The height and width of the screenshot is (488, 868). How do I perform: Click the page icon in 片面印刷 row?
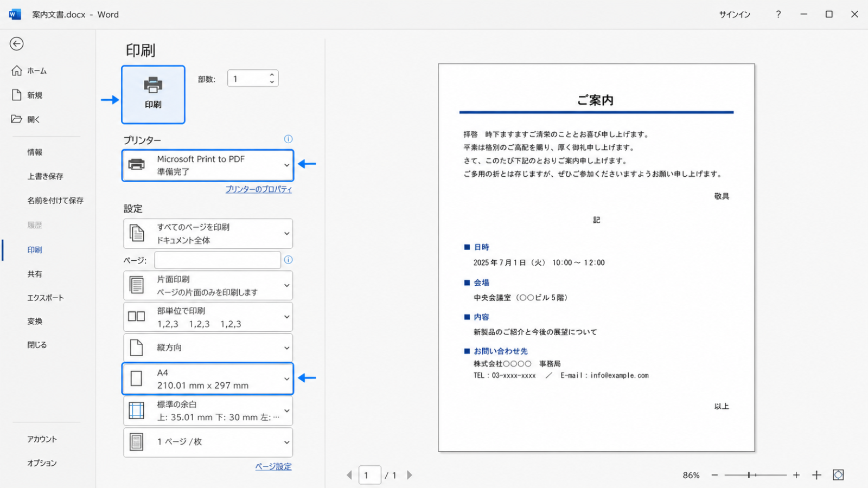click(137, 285)
